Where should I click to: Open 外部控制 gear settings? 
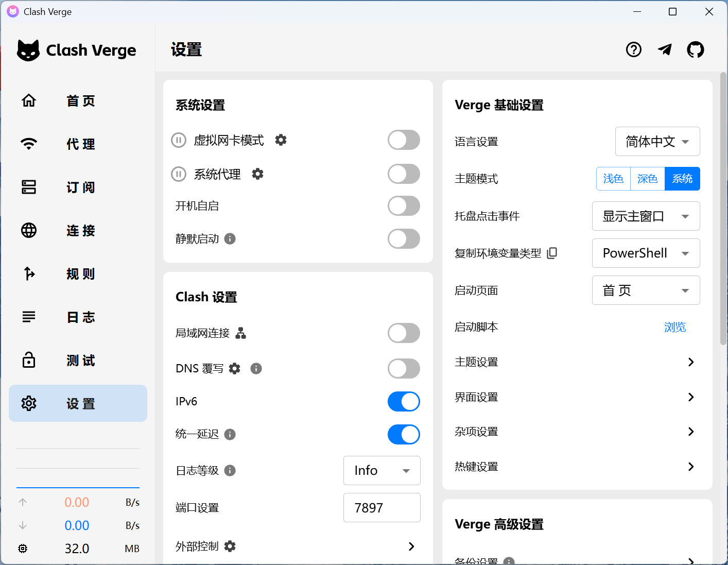(230, 546)
